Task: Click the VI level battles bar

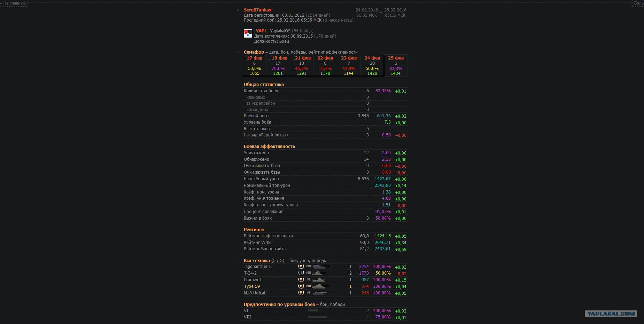Action: coord(313,310)
